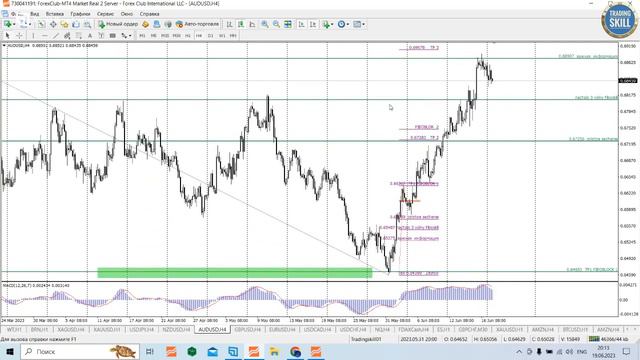The height and width of the screenshot is (360, 640).
Task: Open the Strategy Tester icon
Action: [x=87, y=24]
